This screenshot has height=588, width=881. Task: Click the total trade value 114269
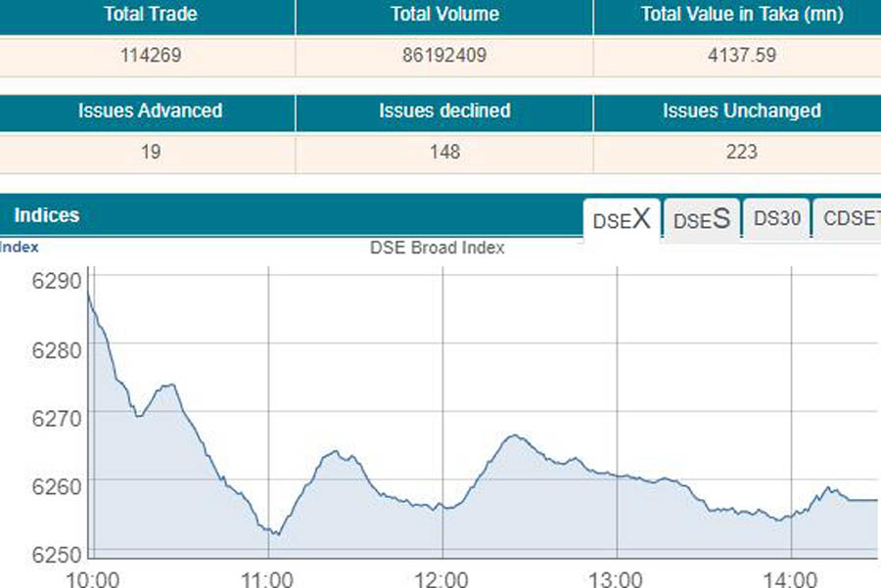[x=150, y=55]
